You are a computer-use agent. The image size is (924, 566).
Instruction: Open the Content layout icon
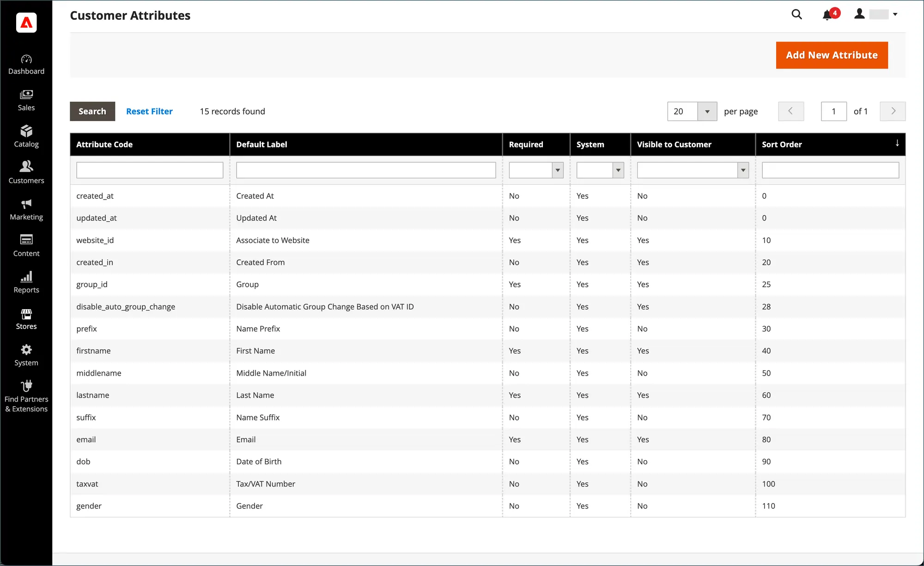26,246
